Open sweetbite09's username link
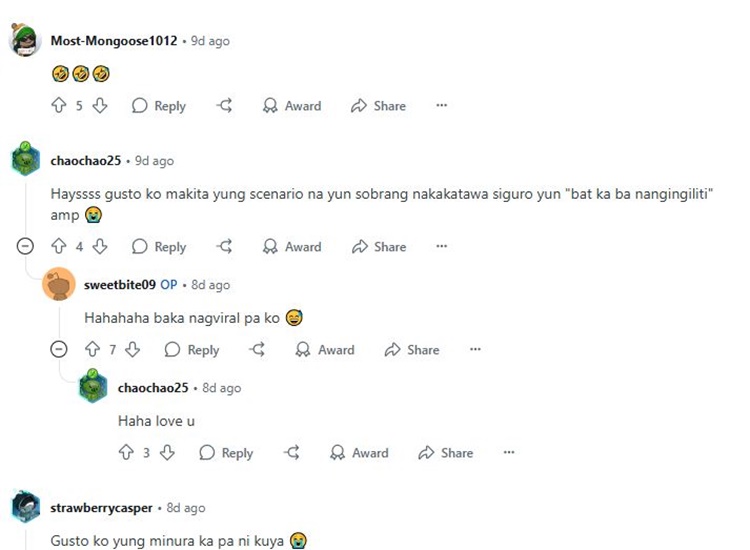 (120, 285)
